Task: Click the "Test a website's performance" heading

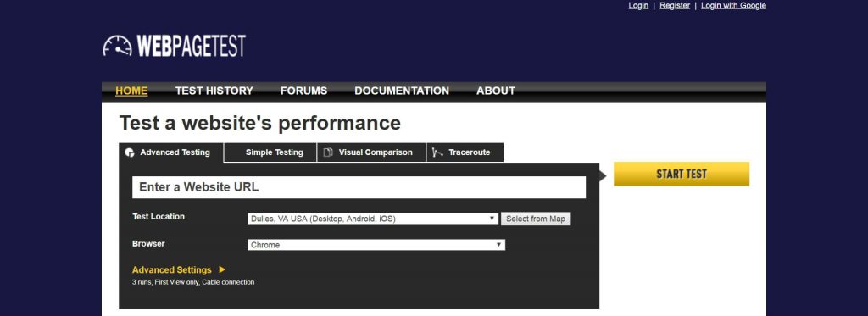Action: tap(259, 123)
